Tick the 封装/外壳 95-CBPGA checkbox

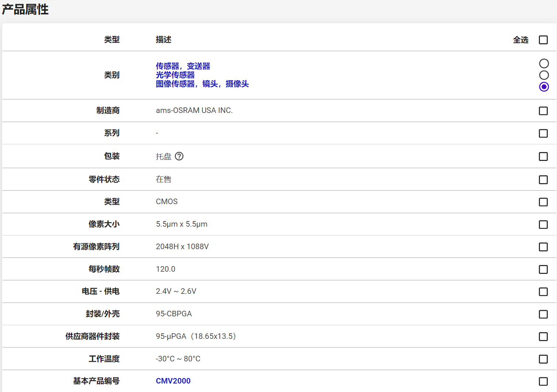(543, 314)
